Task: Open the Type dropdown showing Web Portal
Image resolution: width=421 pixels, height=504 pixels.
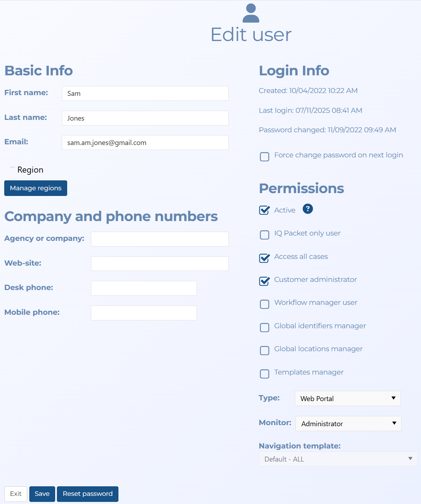Action: [347, 398]
